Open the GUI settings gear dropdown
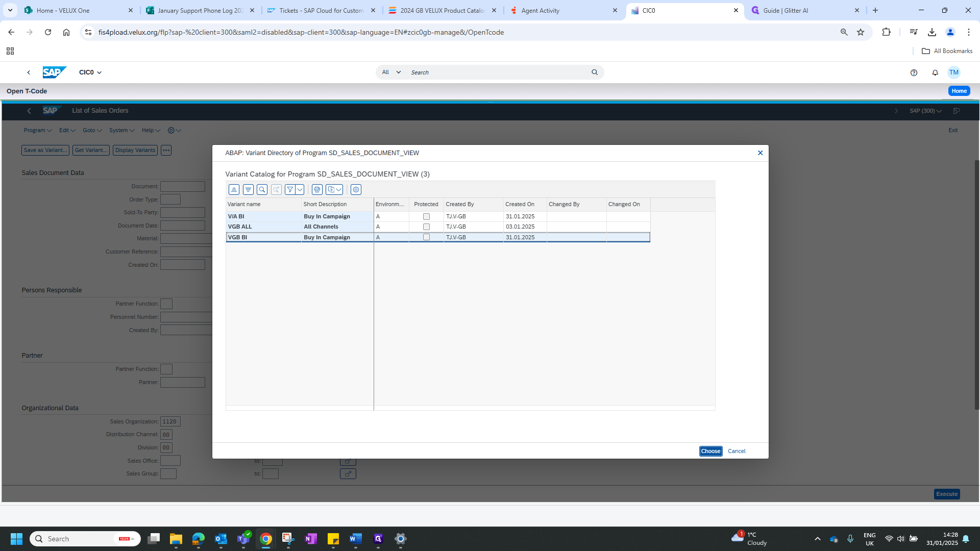Screen dimensions: 980x551 tap(175, 131)
